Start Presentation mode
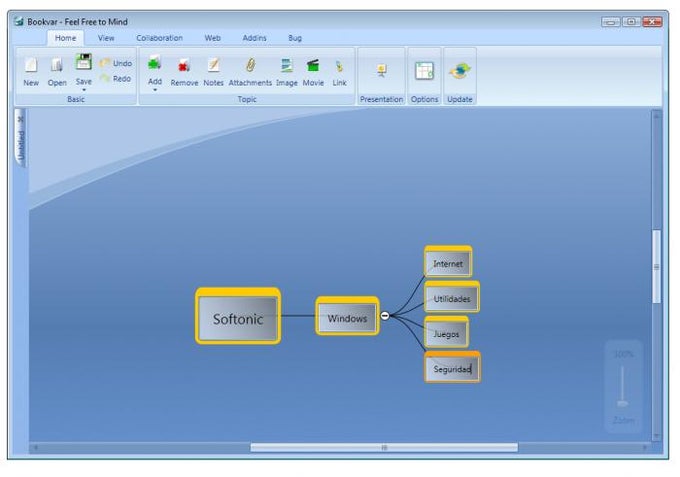Viewport: 680px width, 477px height. tap(381, 71)
